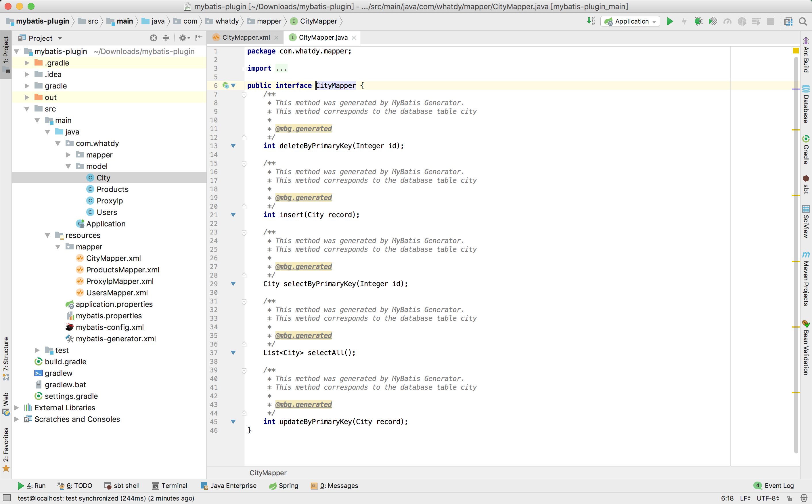
Task: Collapse the resources folder
Action: point(48,236)
